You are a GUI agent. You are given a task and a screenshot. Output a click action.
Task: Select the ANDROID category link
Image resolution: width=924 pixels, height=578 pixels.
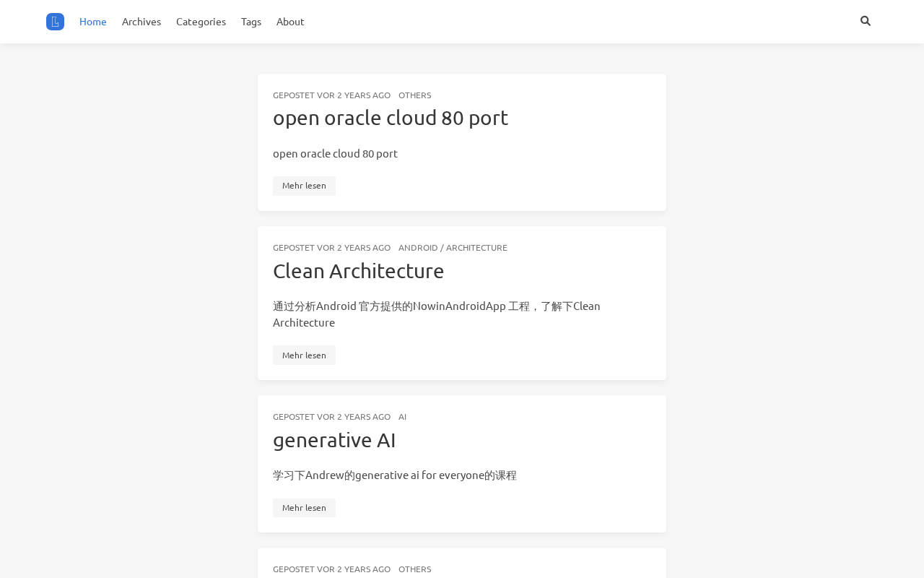418,248
